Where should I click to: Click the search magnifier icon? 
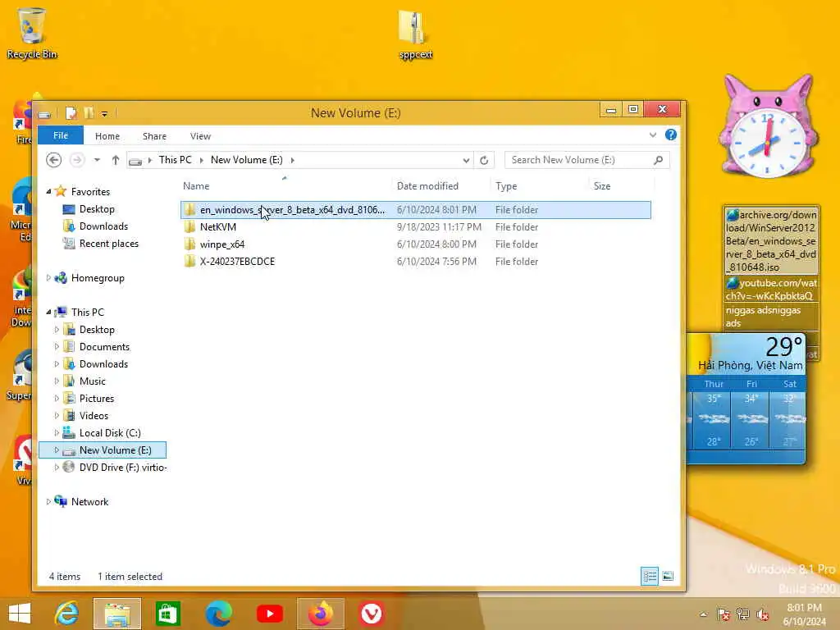(659, 160)
